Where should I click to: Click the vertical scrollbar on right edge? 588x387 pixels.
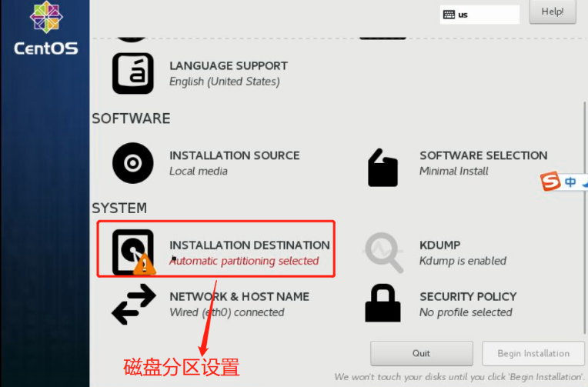[x=584, y=218]
